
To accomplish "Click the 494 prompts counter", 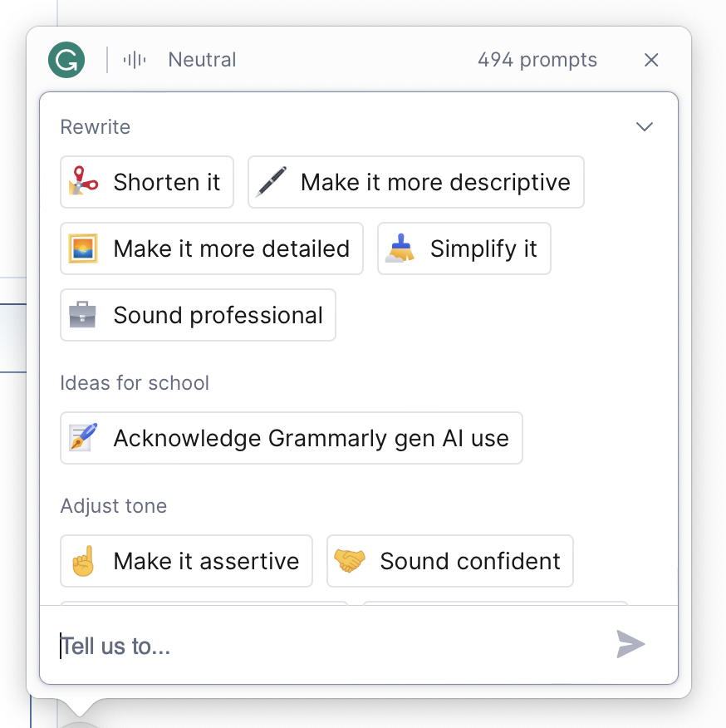I will (537, 60).
